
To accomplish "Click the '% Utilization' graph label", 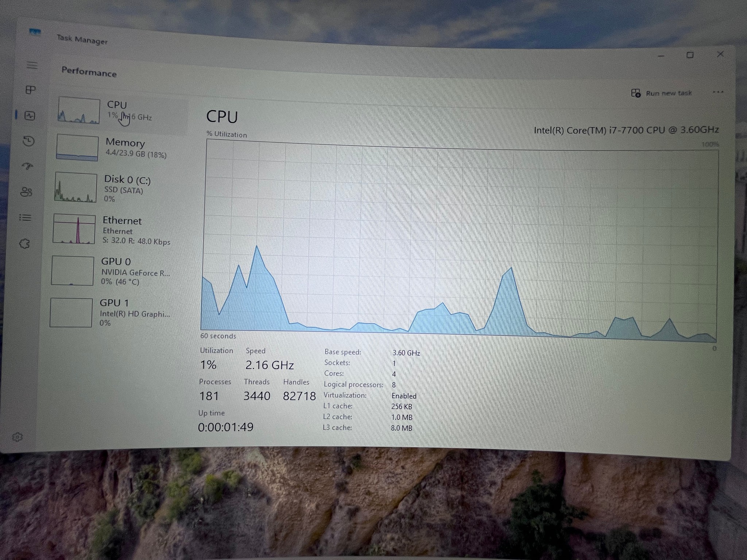I will 227,134.
